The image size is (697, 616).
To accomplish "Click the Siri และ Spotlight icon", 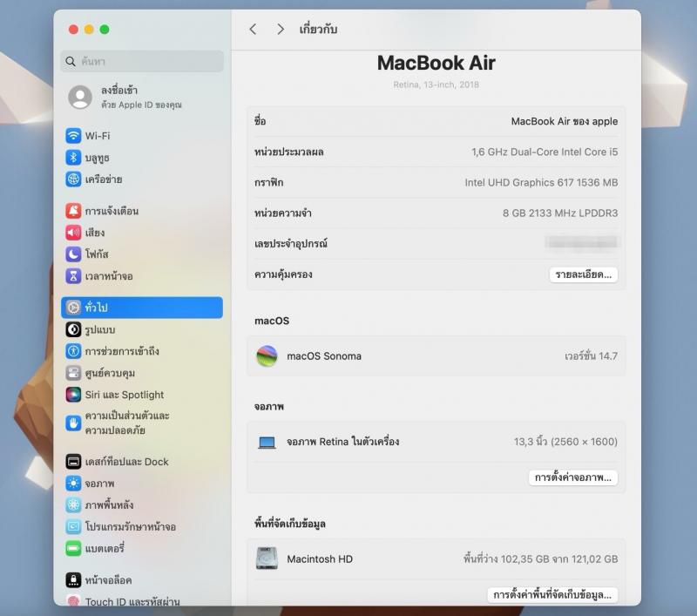I will (x=73, y=394).
